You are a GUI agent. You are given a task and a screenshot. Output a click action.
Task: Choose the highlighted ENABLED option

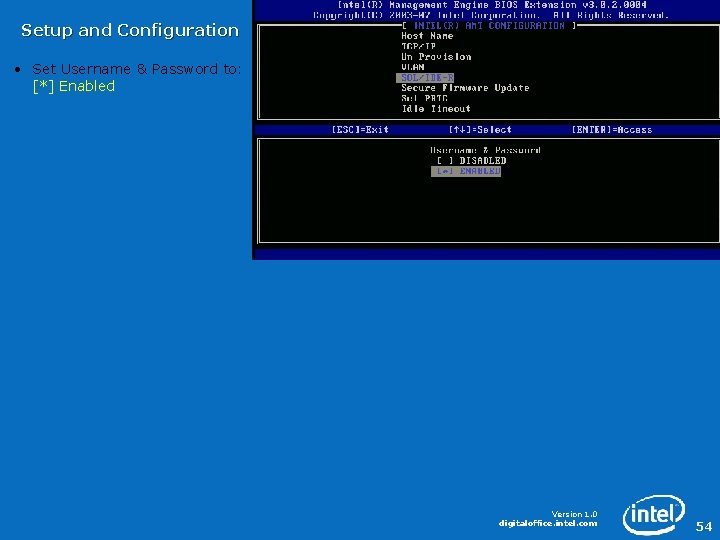[466, 171]
